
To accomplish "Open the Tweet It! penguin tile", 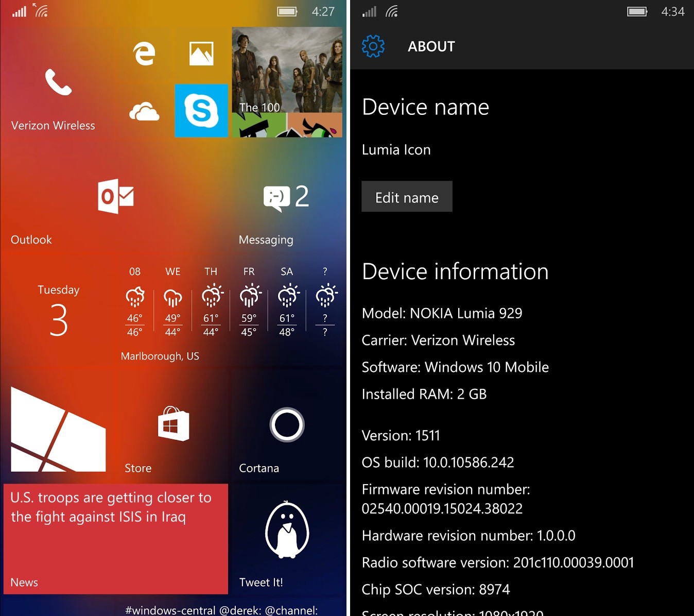I will click(286, 531).
